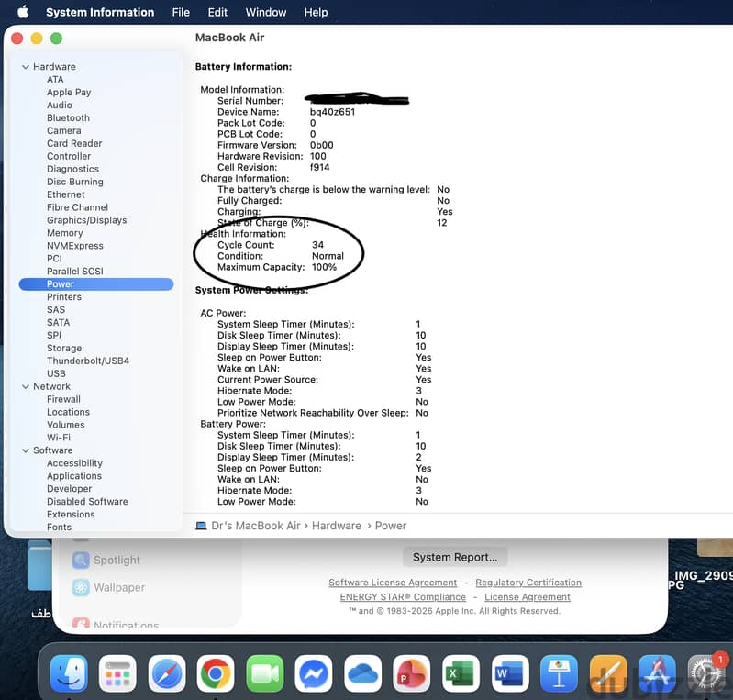Screen dimensions: 733x700
Task: Select Thunderbolt/USB4 in the sidebar
Action: pyautogui.click(x=88, y=361)
